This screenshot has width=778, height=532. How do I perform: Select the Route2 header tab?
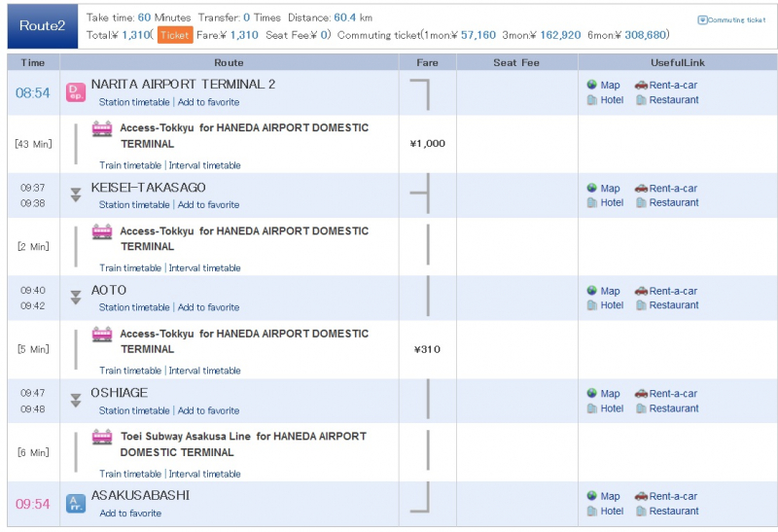point(42,26)
